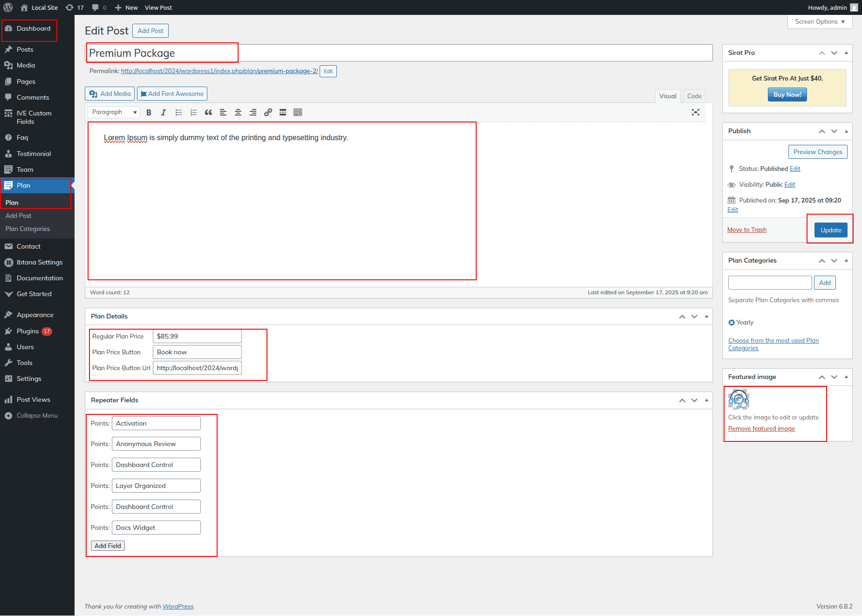Image resolution: width=862 pixels, height=616 pixels.
Task: Open the Paragraph format dropdown
Action: [x=114, y=112]
